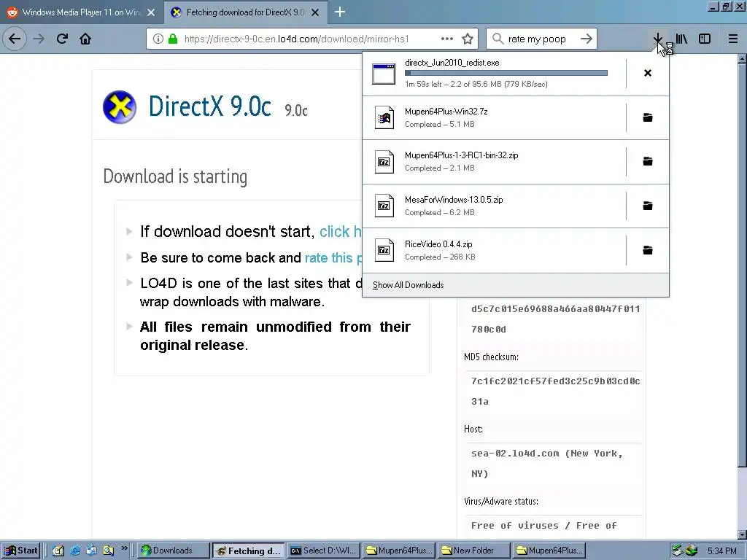
Task: Submit the search with the arrow button
Action: pos(587,39)
